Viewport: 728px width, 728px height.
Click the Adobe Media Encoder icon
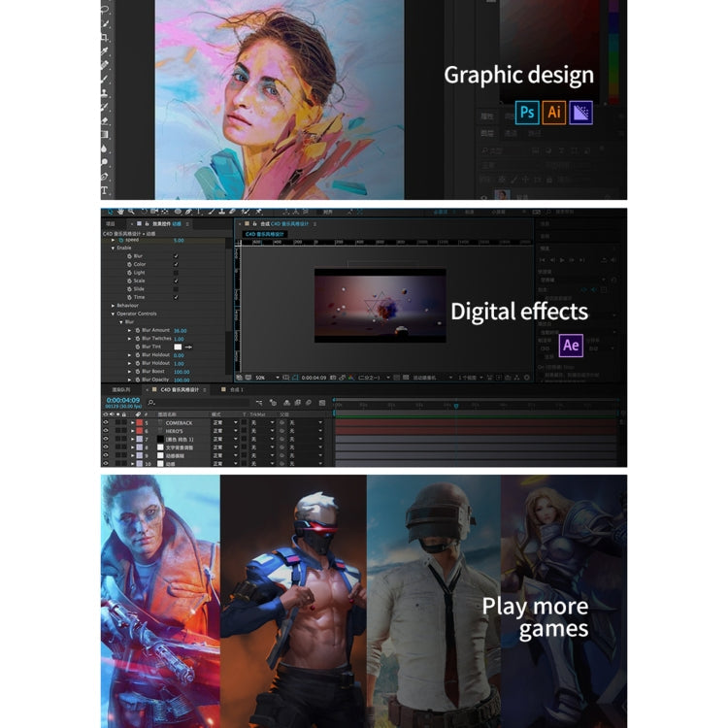point(581,112)
